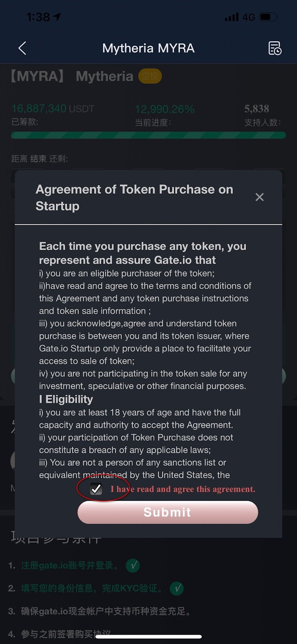Select the 'I Eligibility' section heading

66,399
